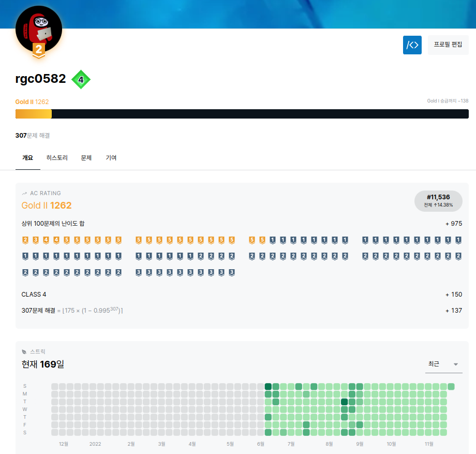
Task: Open the 문제 tab
Action: tap(86, 158)
